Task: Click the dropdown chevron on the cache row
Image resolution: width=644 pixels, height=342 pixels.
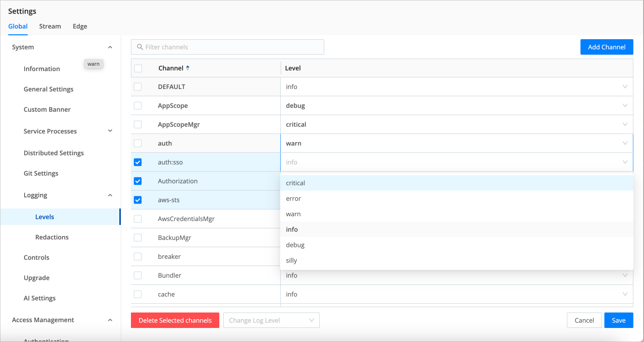Action: 625,294
